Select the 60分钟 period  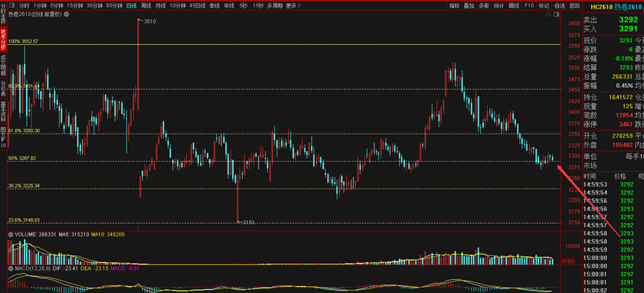[x=114, y=6]
